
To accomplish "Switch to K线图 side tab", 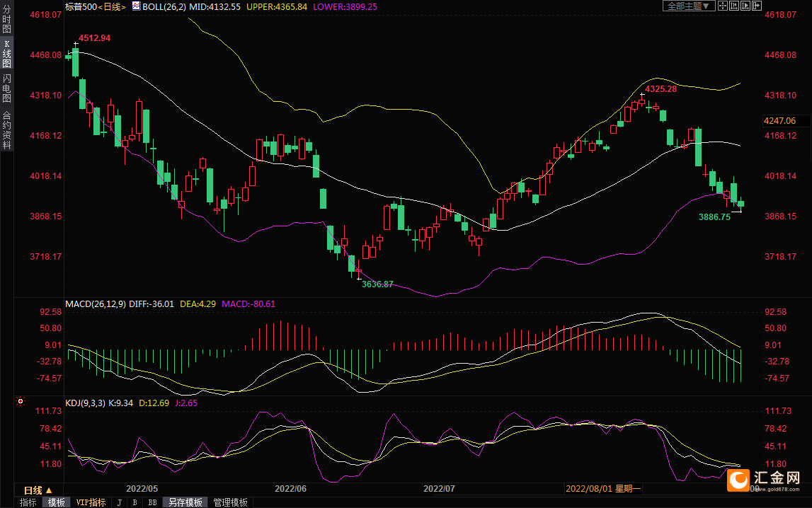I will [x=7, y=54].
